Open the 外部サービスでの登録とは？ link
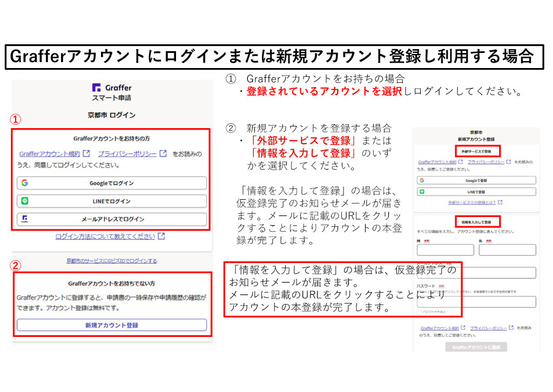The image size is (553, 392). [x=473, y=202]
